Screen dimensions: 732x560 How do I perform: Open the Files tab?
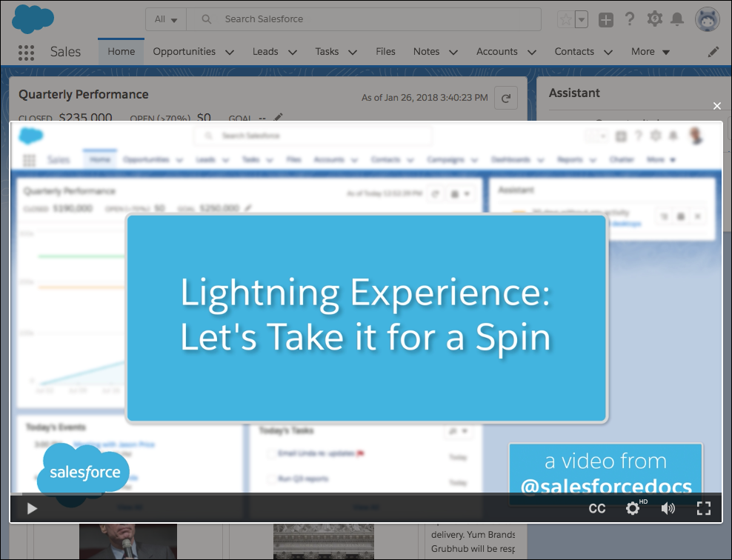pyautogui.click(x=385, y=51)
